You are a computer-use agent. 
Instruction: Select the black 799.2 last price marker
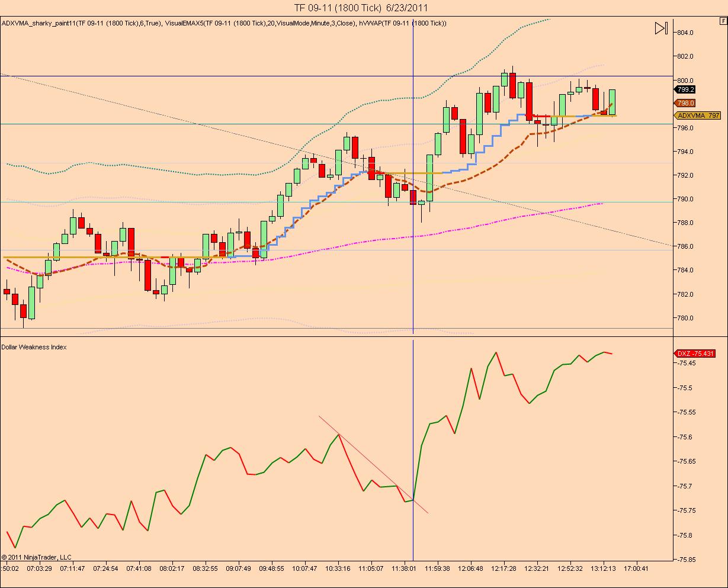tap(685, 89)
